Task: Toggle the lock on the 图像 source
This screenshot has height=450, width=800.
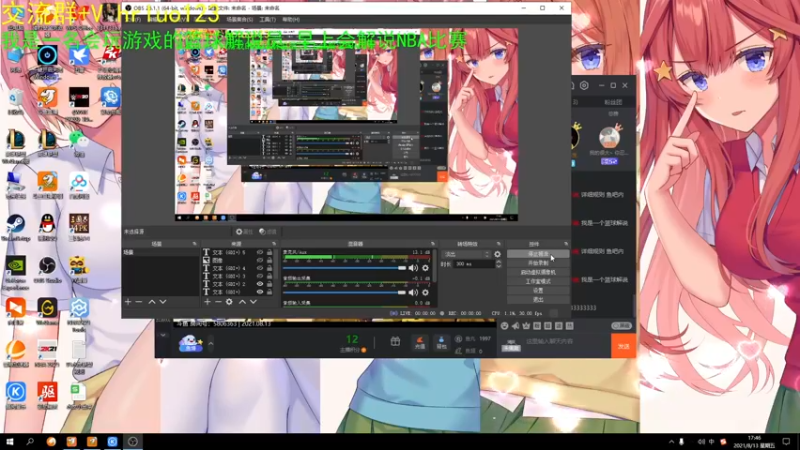Action: point(269,260)
